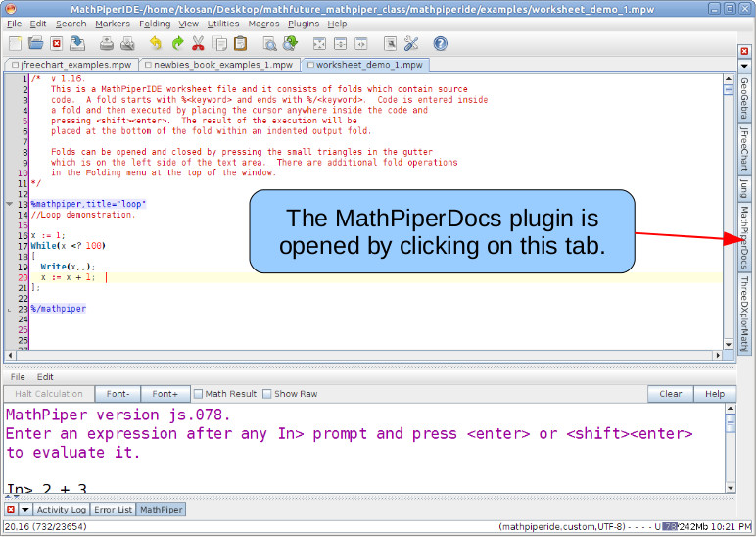Screen dimensions: 756x537
Task: Click the '(mathpiperide,custom,UTF-8)' status bar text
Action: 562,526
